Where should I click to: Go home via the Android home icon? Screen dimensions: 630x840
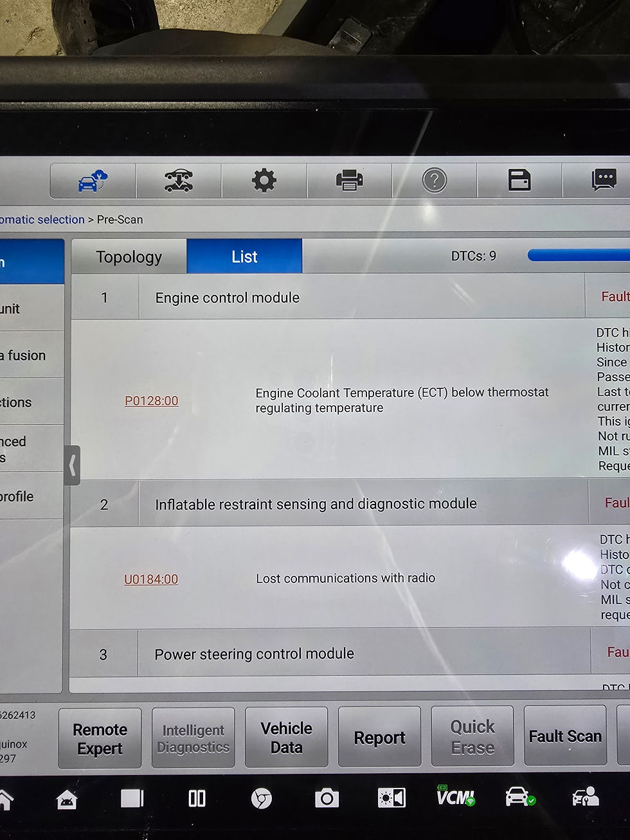tap(67, 799)
